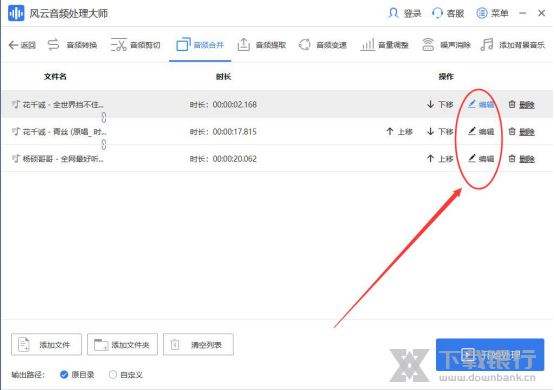554x390 pixels.
Task: Click trash icon for 青丝 row
Action: point(512,131)
